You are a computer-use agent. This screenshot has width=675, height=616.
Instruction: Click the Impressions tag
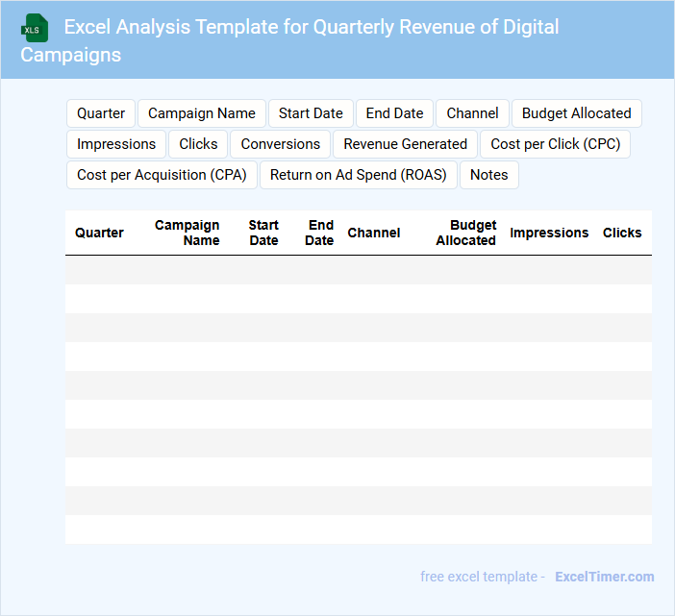[x=116, y=144]
